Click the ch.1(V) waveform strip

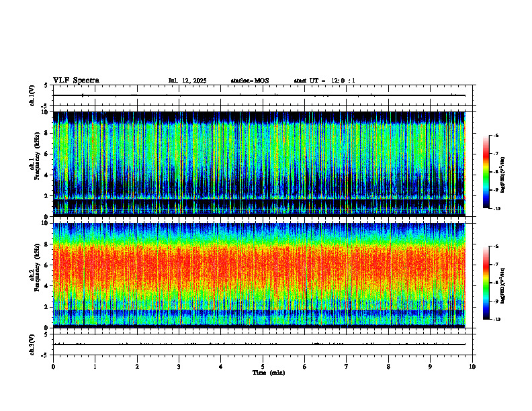tap(263, 95)
